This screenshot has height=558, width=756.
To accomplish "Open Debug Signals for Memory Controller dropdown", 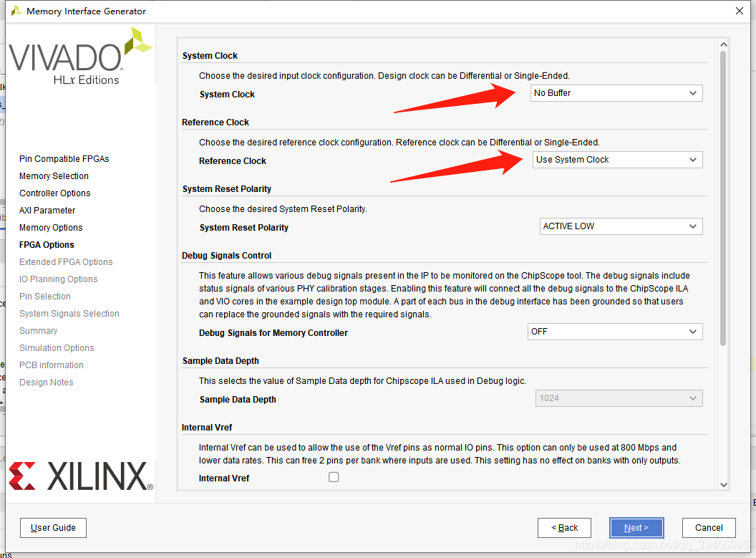I will 615,332.
